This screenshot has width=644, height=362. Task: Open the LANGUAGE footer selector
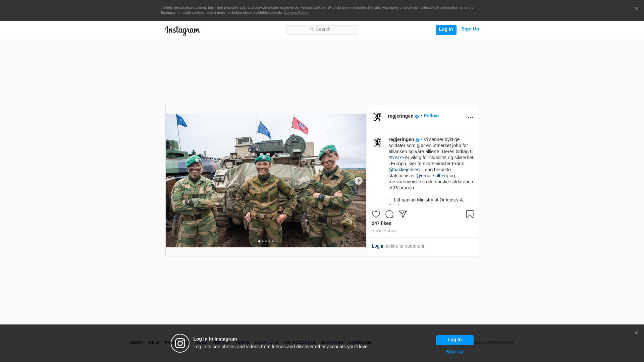(x=360, y=343)
